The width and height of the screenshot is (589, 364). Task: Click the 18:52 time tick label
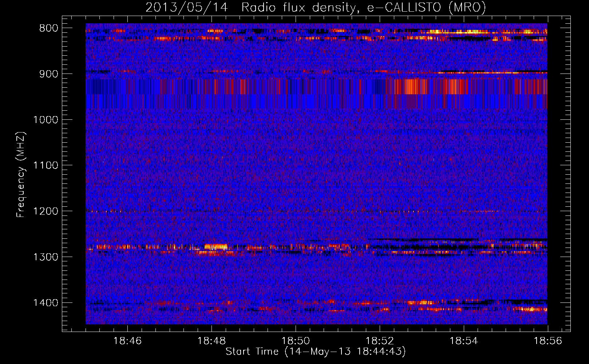click(x=380, y=341)
